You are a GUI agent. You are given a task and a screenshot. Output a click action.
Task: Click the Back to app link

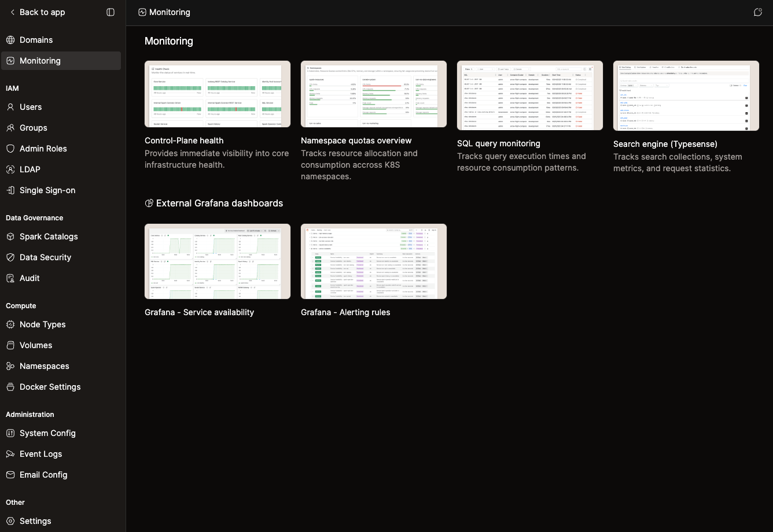tap(37, 12)
